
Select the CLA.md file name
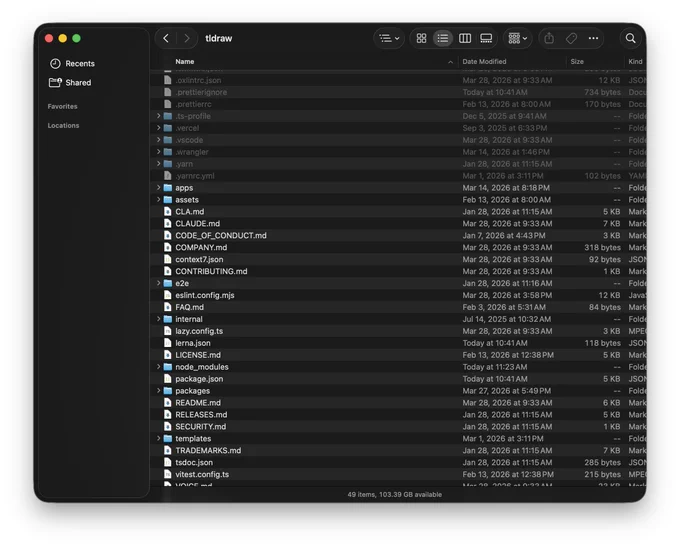pos(190,212)
